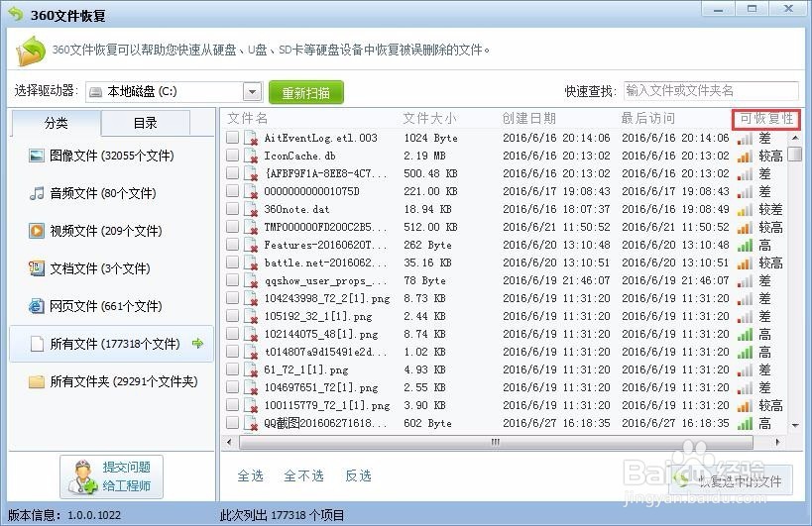Viewport: 812px width, 526px height.
Task: Select checkbox for TMP000000FD200C2B5
Action: coord(233,227)
